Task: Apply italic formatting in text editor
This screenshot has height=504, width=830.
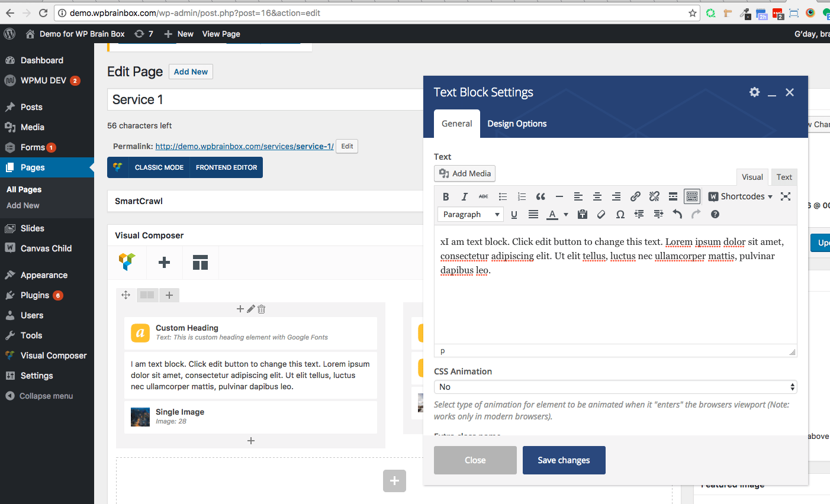Action: tap(465, 196)
